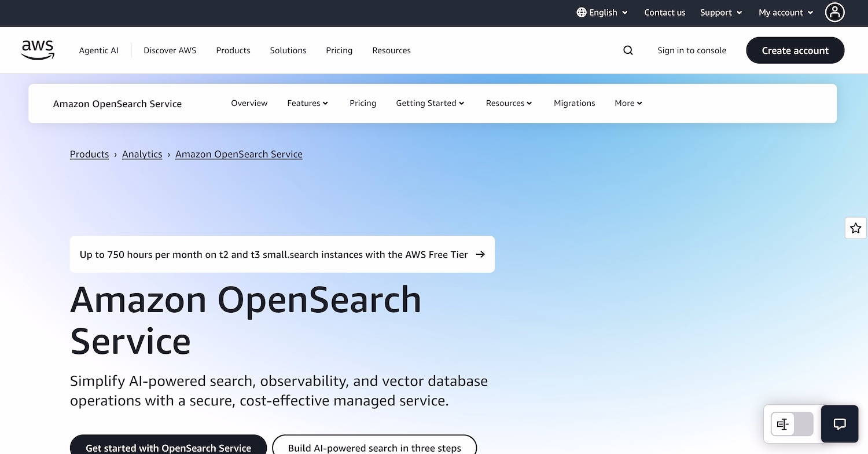Open the account profile icon
868x454 pixels.
pyautogui.click(x=834, y=12)
